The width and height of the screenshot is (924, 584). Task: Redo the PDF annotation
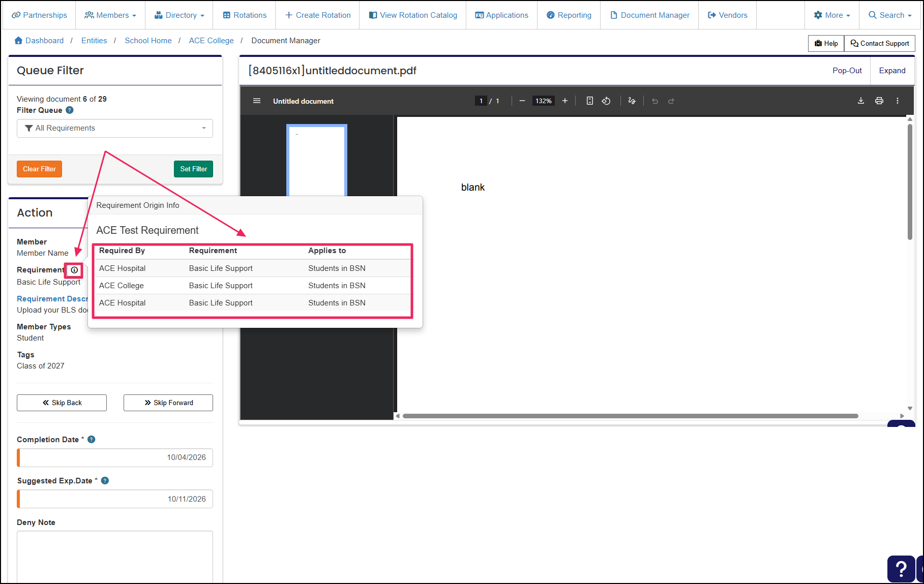pos(671,101)
